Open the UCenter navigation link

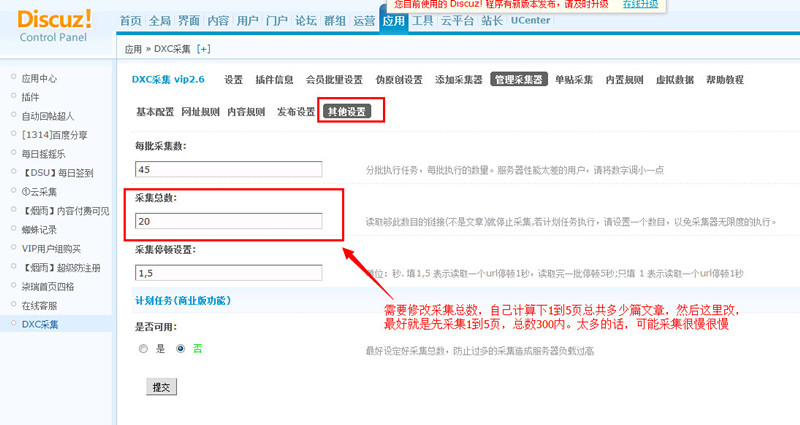pyautogui.click(x=531, y=20)
